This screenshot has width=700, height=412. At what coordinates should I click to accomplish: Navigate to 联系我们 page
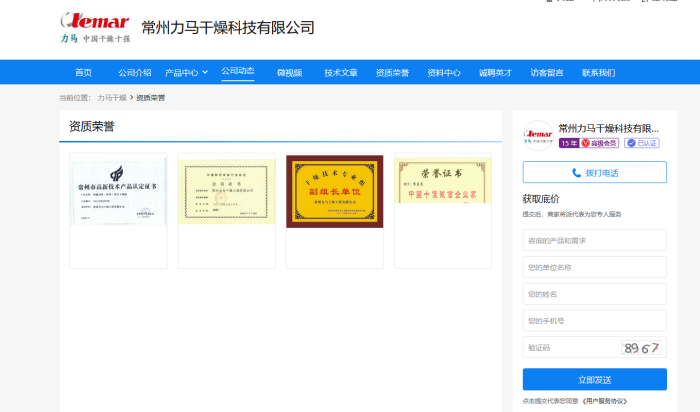click(598, 73)
